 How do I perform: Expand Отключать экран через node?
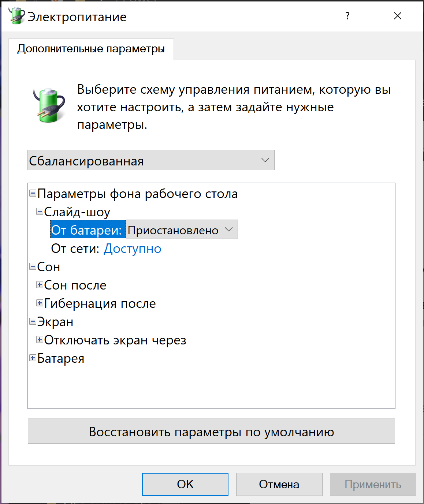point(40,340)
